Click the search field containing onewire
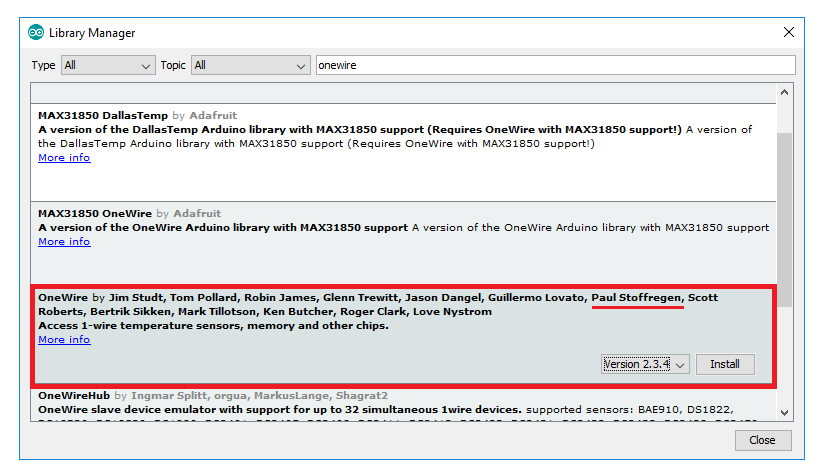This screenshot has width=816, height=474. [x=554, y=65]
